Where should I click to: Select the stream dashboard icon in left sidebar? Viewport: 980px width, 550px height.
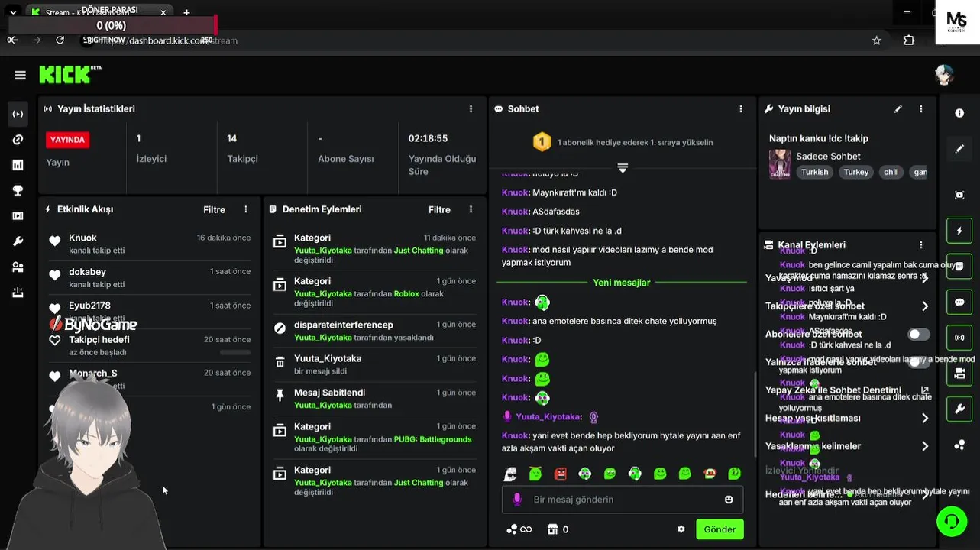(18, 114)
